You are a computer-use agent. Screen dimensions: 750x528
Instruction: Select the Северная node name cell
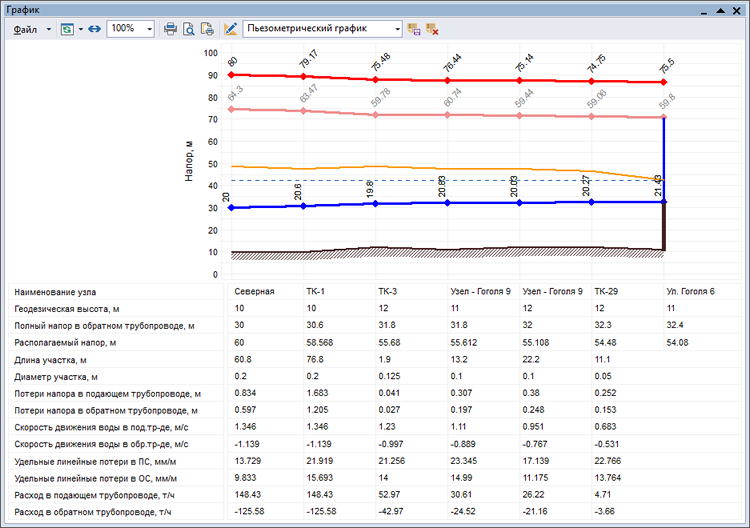[254, 292]
